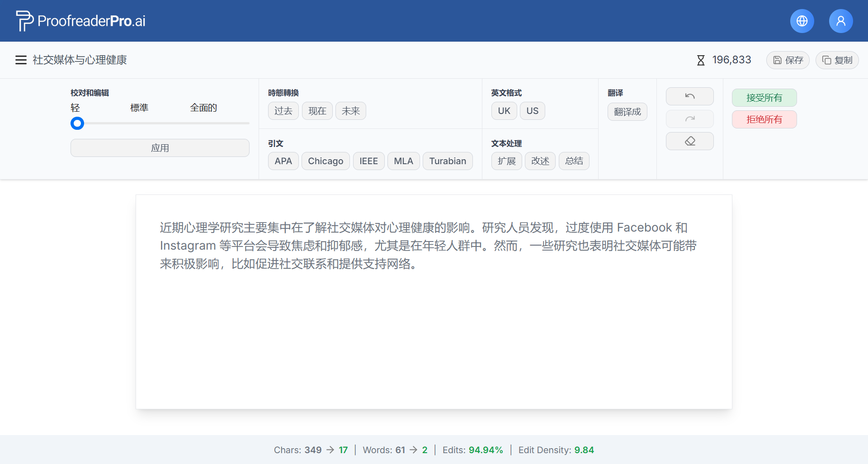Click 接受所有 to accept all edits
The image size is (868, 464).
764,98
